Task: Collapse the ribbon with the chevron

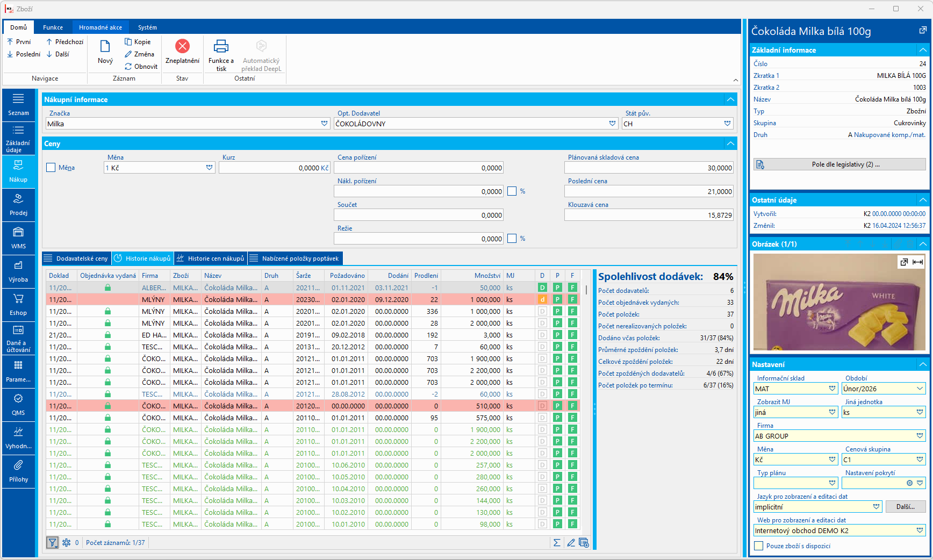Action: pyautogui.click(x=736, y=80)
